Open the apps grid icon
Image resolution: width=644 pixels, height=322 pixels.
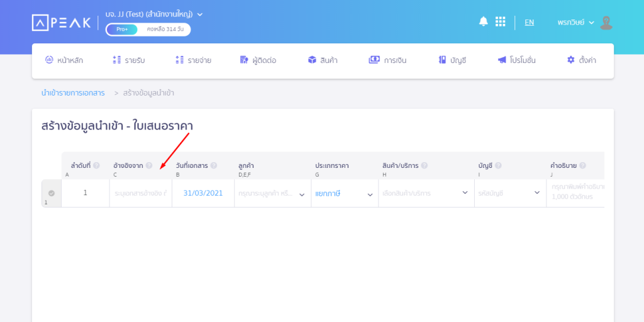pyautogui.click(x=500, y=21)
